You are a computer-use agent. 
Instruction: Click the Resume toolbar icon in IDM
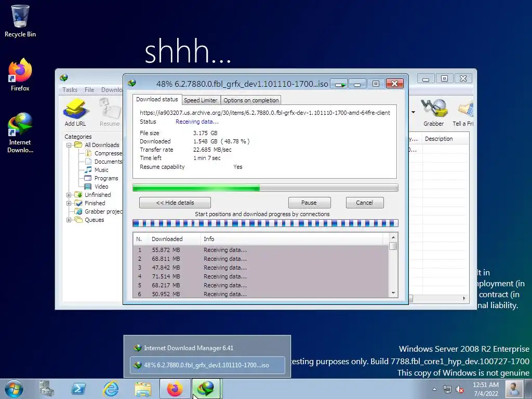point(110,113)
